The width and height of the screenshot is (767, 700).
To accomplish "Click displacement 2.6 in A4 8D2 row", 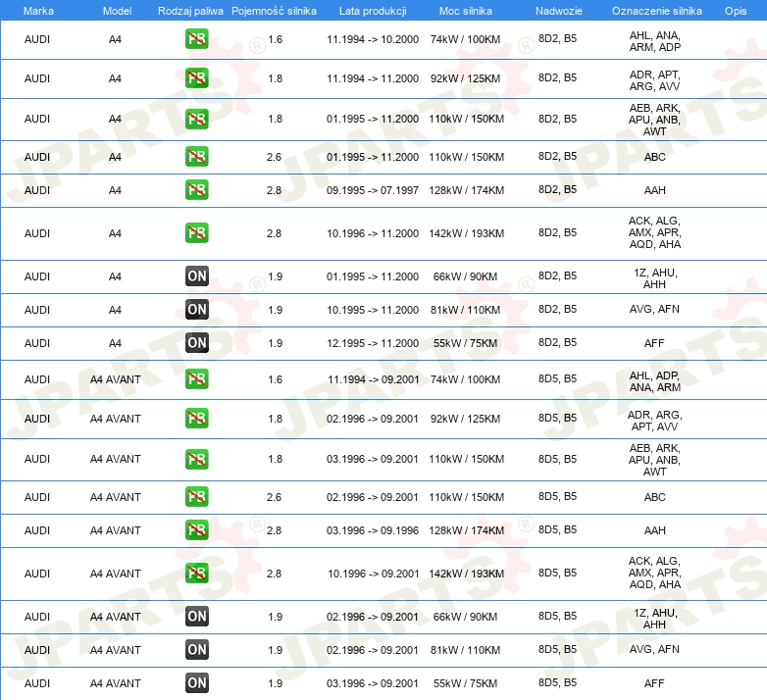I will coord(274,157).
